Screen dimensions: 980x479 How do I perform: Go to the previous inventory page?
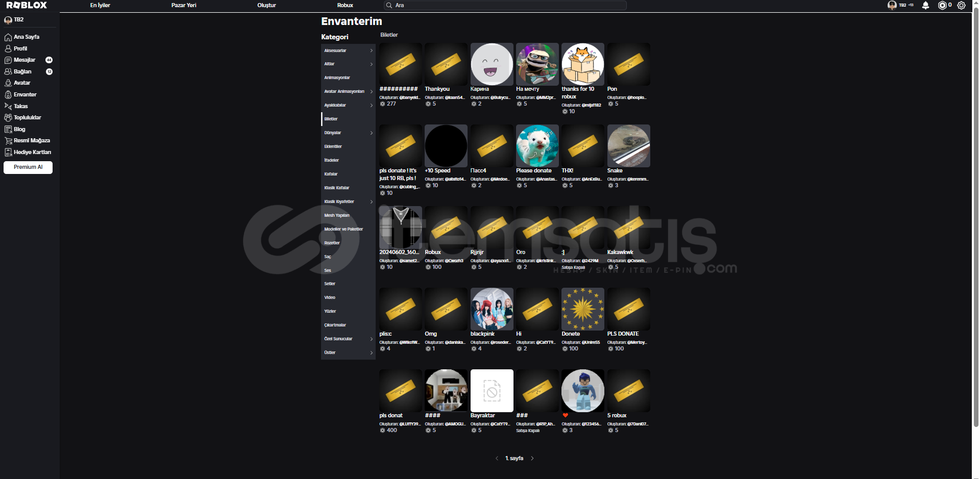pos(497,458)
